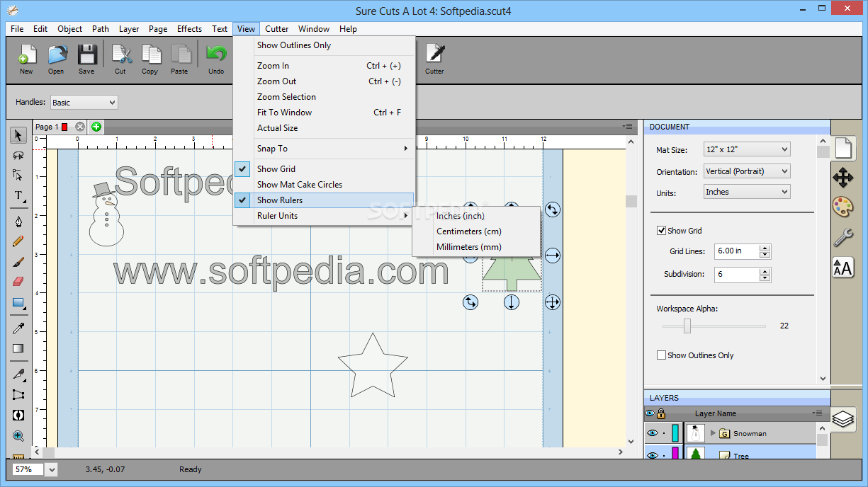This screenshot has height=487, width=868.
Task: Click Zoom In in View menu
Action: (x=324, y=66)
